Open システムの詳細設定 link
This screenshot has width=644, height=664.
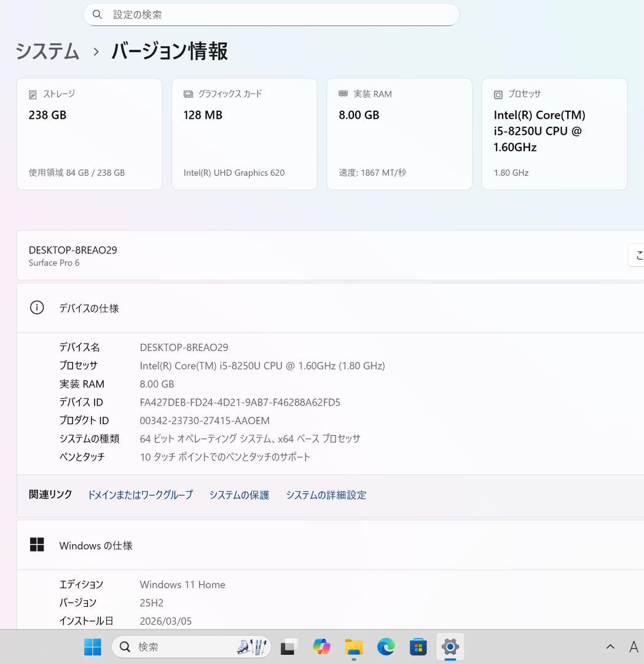tap(326, 494)
